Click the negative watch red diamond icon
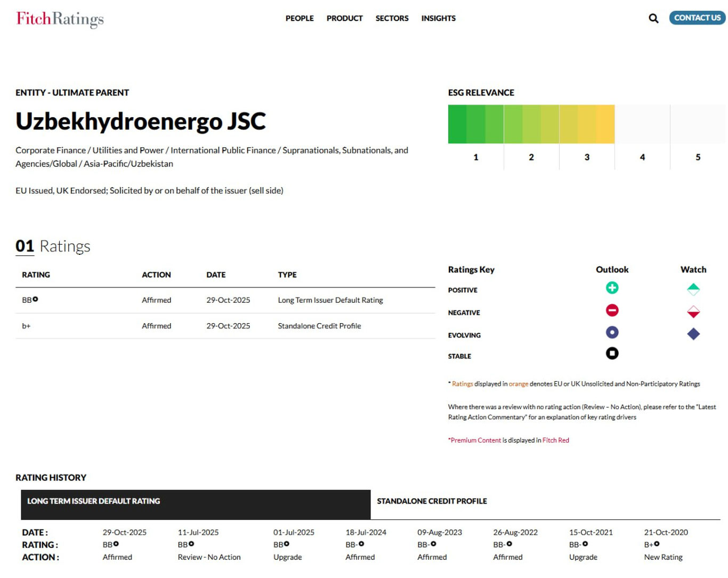The image size is (728, 578). 693,312
